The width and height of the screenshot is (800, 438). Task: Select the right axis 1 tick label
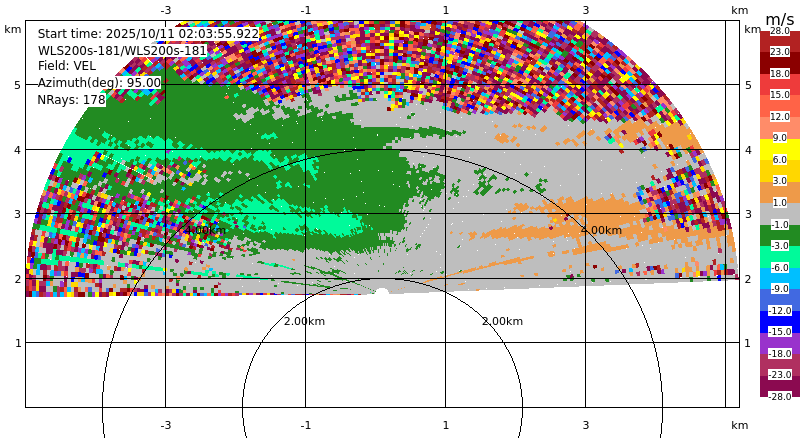[748, 343]
